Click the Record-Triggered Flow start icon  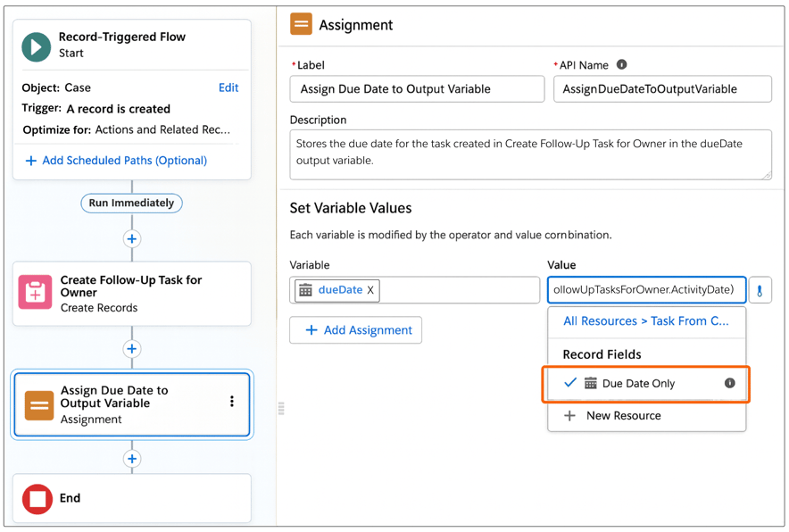point(37,46)
